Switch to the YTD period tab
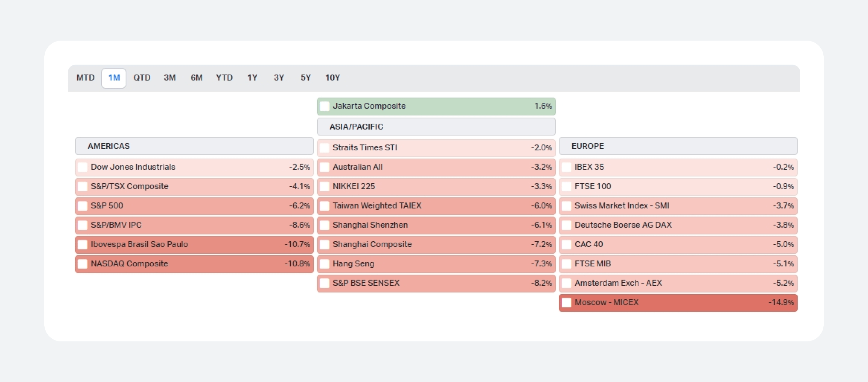Screen dimensions: 868x382 click(224, 78)
